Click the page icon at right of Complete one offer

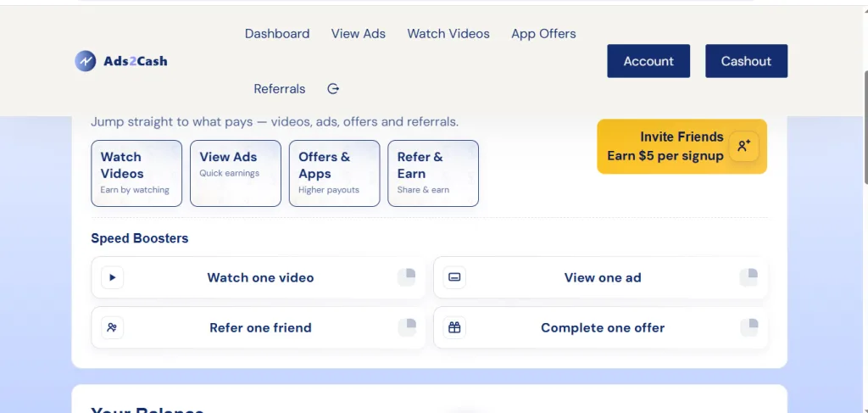pyautogui.click(x=748, y=326)
